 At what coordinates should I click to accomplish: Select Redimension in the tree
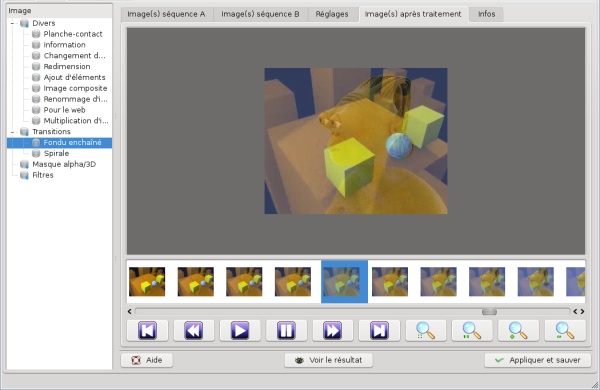pos(67,67)
